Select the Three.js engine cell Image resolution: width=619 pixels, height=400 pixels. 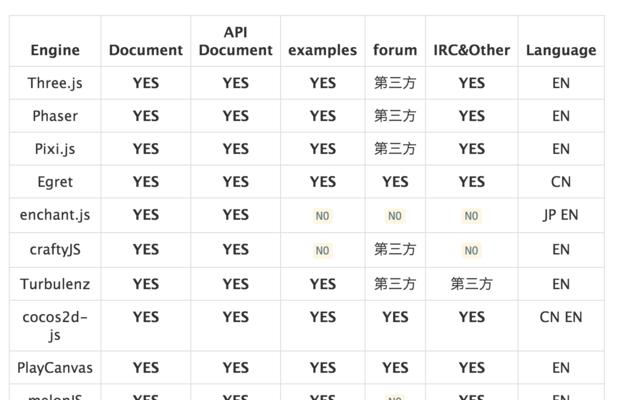(55, 83)
